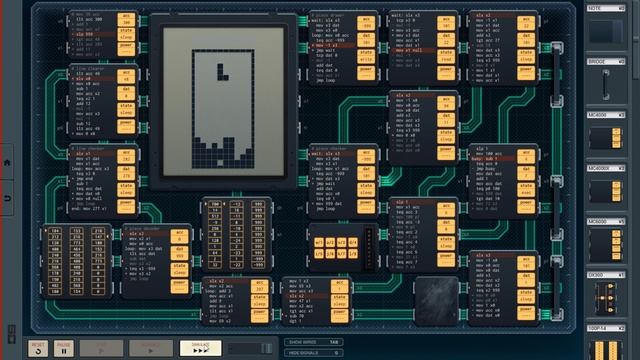640x360 pixels.
Task: Click the state register of piece decoder chip
Action: coord(180,270)
